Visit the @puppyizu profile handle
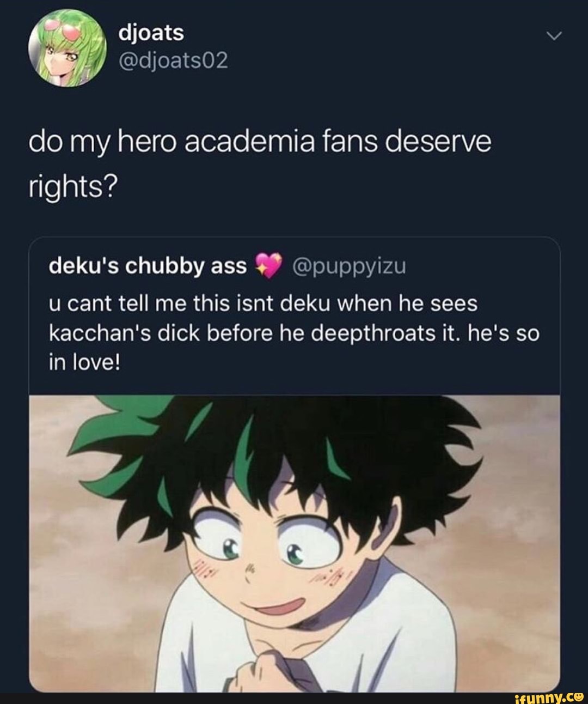The height and width of the screenshot is (704, 588). tap(346, 266)
